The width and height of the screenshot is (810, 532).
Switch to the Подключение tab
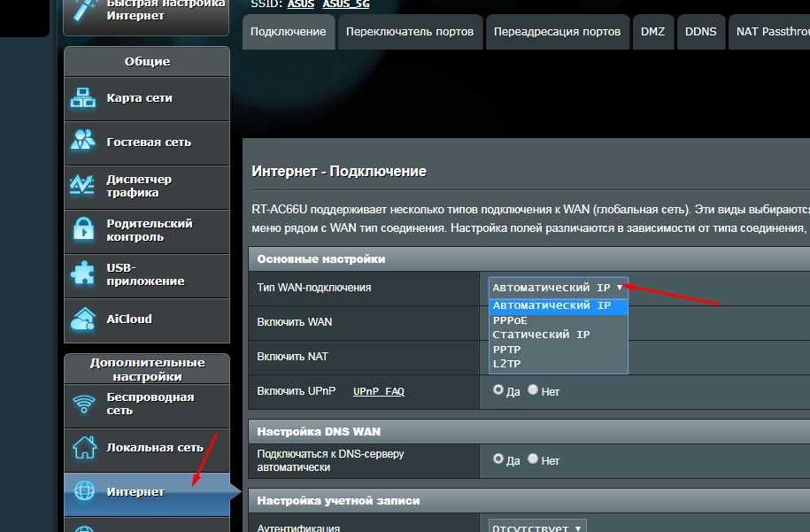[x=289, y=32]
